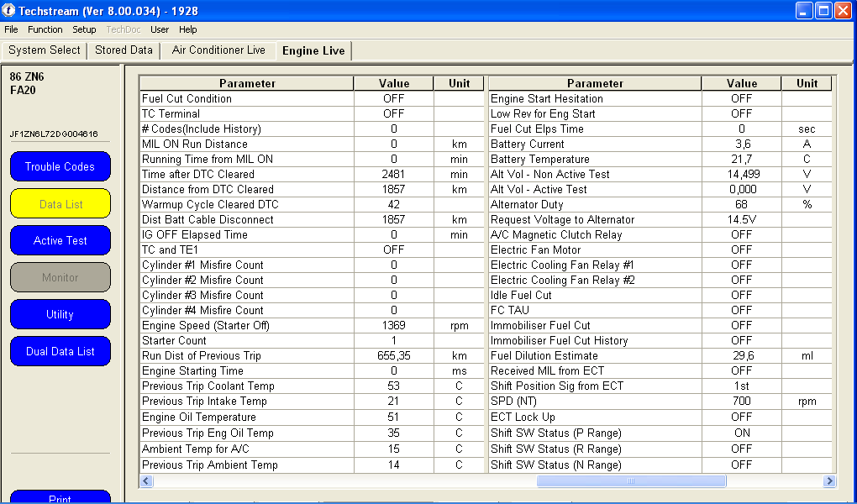Open the Function menu

coord(45,29)
